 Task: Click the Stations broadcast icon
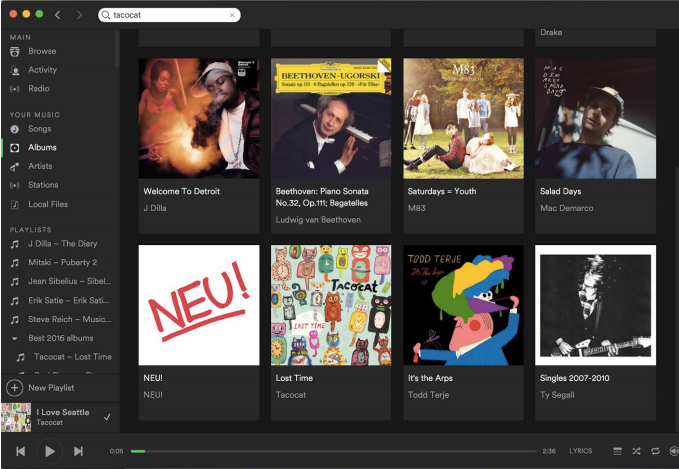(x=15, y=185)
